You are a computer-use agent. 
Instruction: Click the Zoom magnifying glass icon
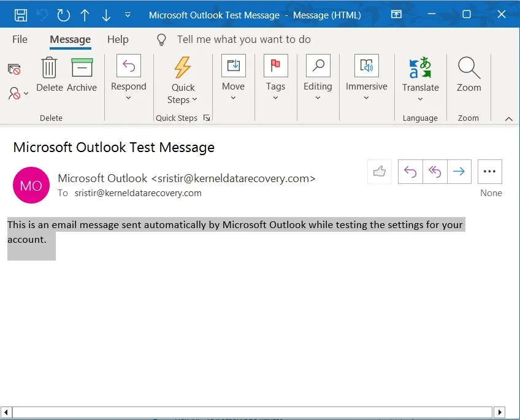(x=468, y=67)
